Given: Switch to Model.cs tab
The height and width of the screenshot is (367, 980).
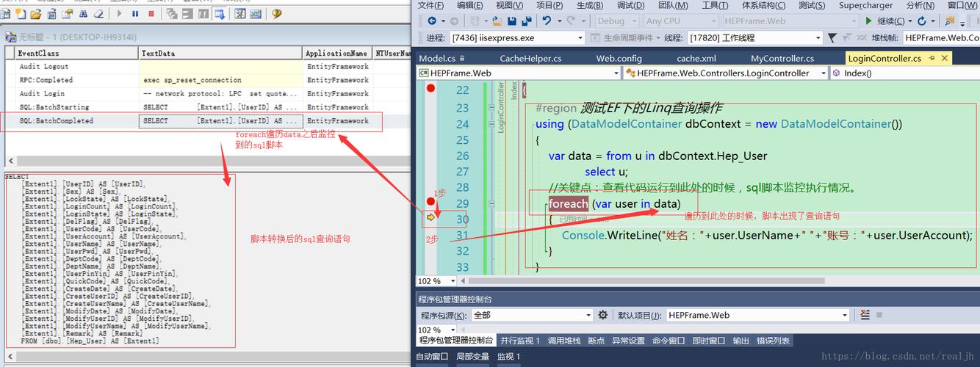Looking at the screenshot, I should (x=437, y=59).
